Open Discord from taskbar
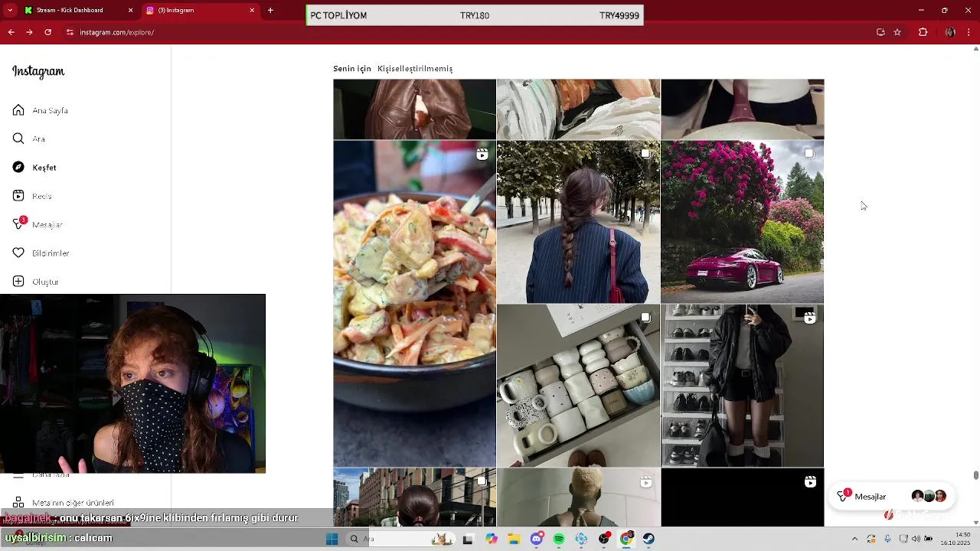This screenshot has height=551, width=980. (x=537, y=539)
